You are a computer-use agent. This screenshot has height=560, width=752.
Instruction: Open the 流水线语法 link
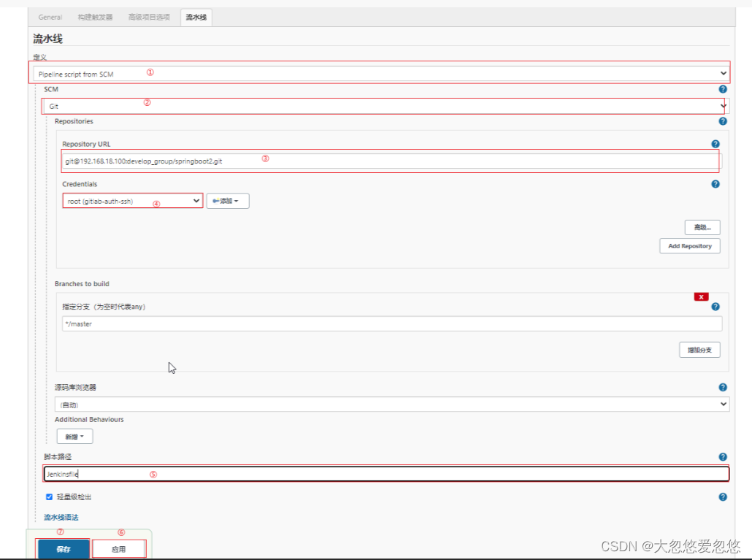61,518
